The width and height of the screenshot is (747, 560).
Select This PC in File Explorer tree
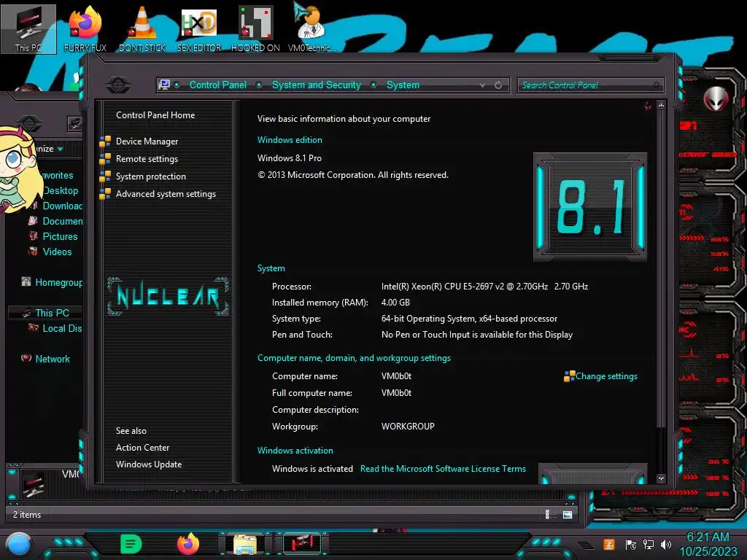click(x=52, y=313)
